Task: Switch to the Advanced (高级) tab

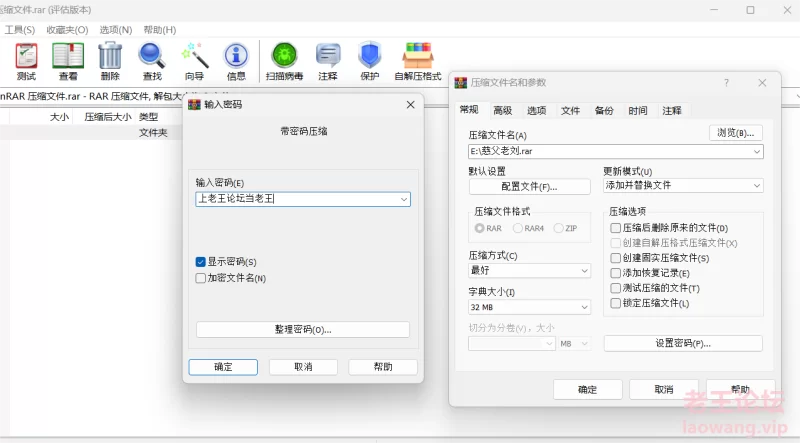Action: [503, 111]
